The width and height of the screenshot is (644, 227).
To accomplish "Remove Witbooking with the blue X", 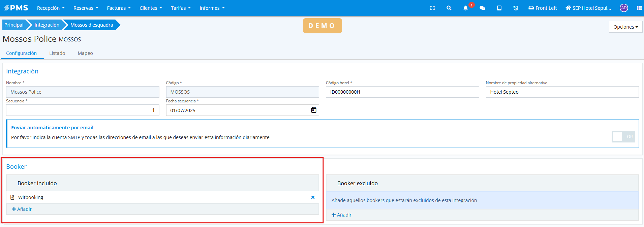I will [x=313, y=197].
